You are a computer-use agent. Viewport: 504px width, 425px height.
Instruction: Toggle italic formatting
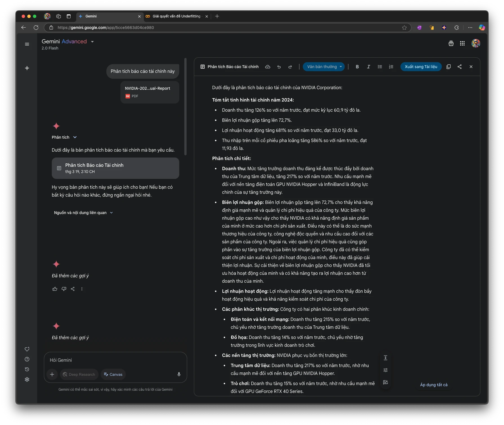coord(368,67)
